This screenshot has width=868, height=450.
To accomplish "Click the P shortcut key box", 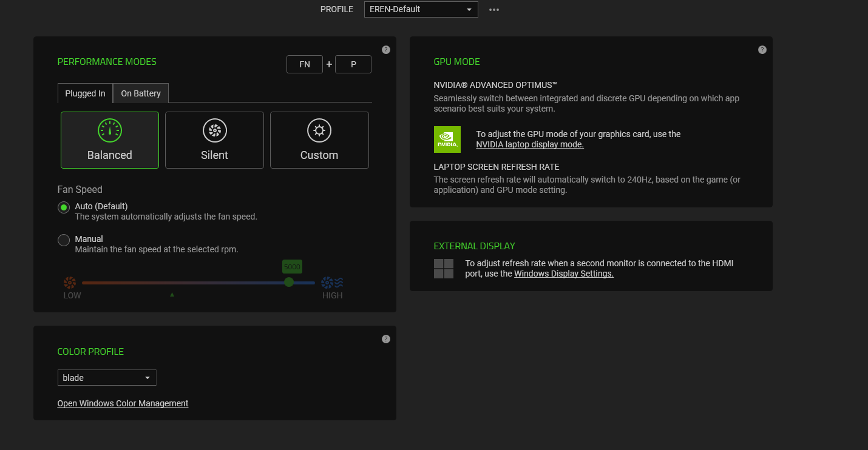I will point(353,64).
